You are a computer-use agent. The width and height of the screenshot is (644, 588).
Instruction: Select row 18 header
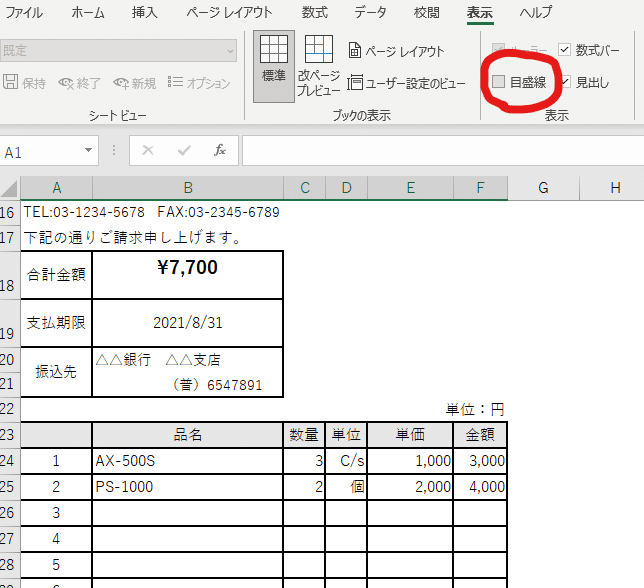pyautogui.click(x=8, y=275)
